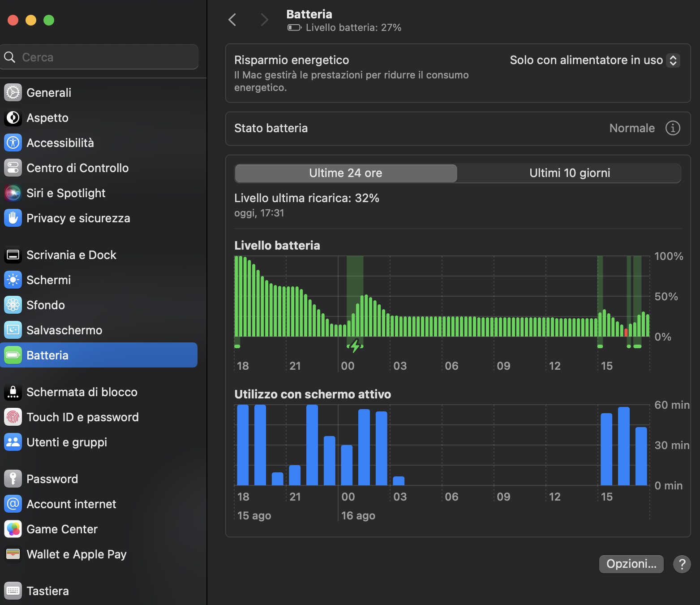Select the Aspetto icon in sidebar

[13, 118]
